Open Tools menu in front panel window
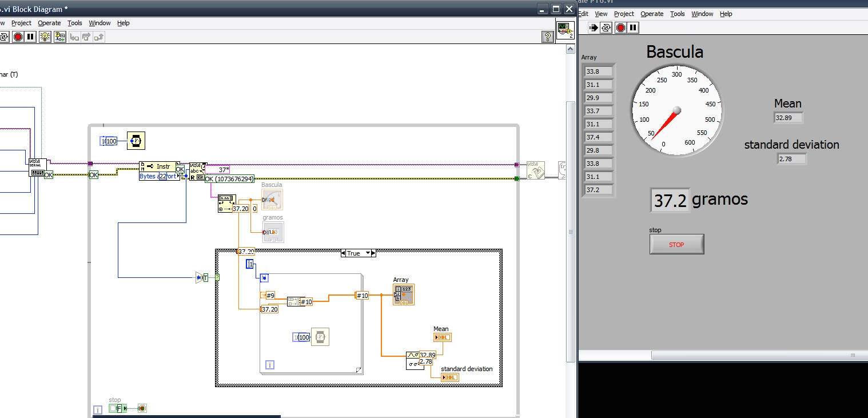The width and height of the screenshot is (868, 418). tap(678, 14)
